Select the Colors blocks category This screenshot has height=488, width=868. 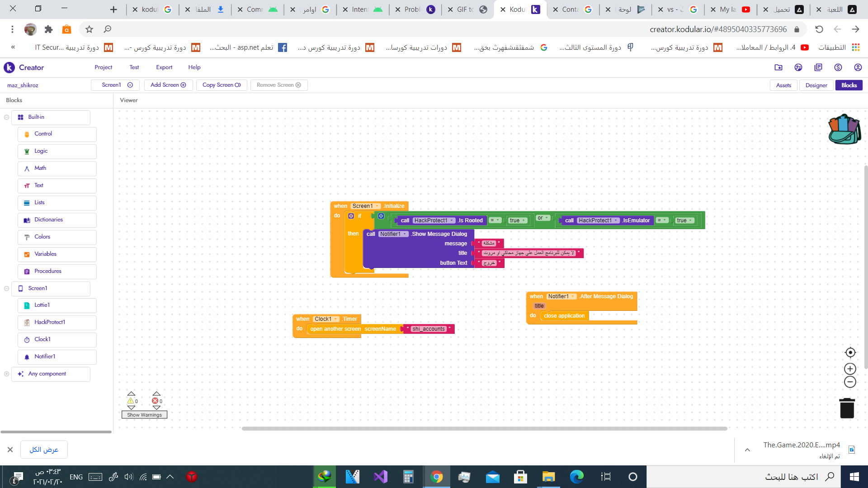click(x=42, y=237)
